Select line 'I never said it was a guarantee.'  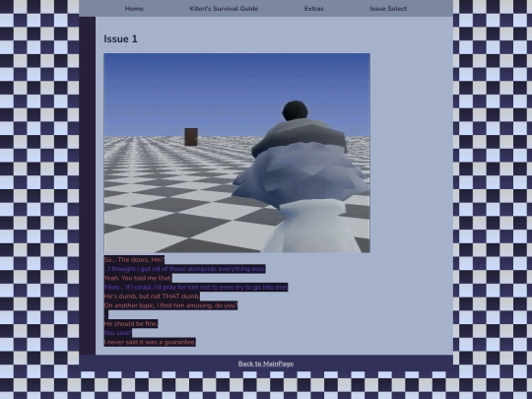point(150,342)
